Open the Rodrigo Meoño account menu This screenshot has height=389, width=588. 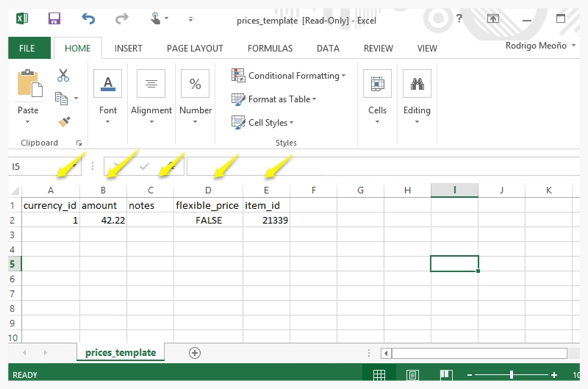pyautogui.click(x=540, y=46)
